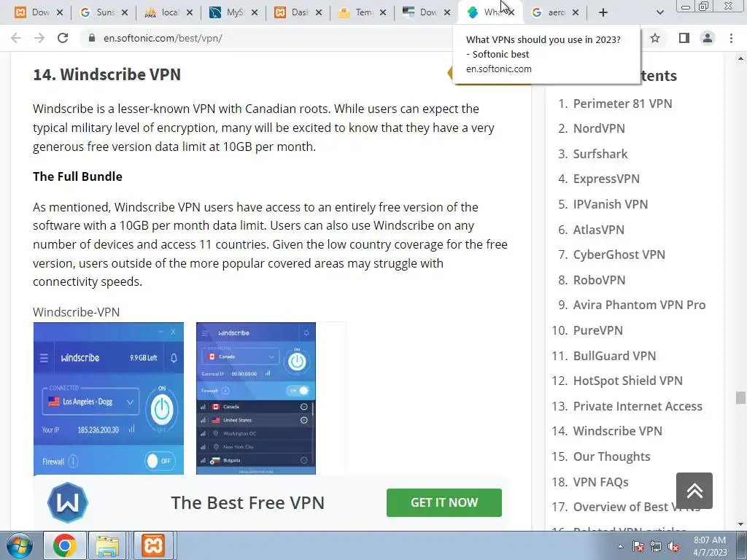Viewport: 747px width, 560px height.
Task: Click the 'Windscribe-VPN' caption text
Action: point(76,312)
